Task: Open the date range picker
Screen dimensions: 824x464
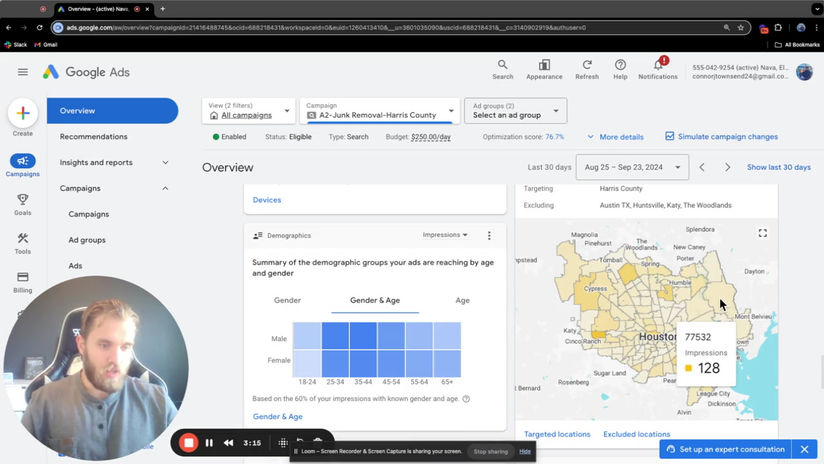Action: [632, 167]
